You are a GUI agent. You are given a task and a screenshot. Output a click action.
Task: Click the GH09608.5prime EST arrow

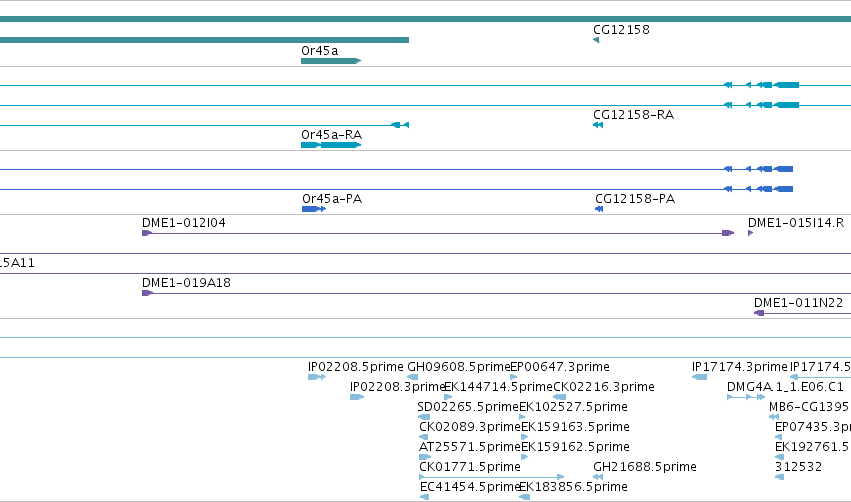tap(412, 377)
